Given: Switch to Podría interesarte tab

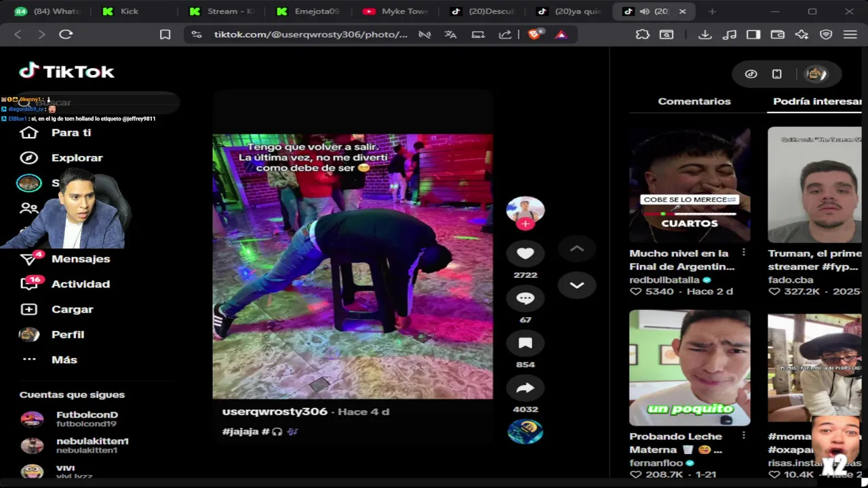Looking at the screenshot, I should tap(817, 102).
